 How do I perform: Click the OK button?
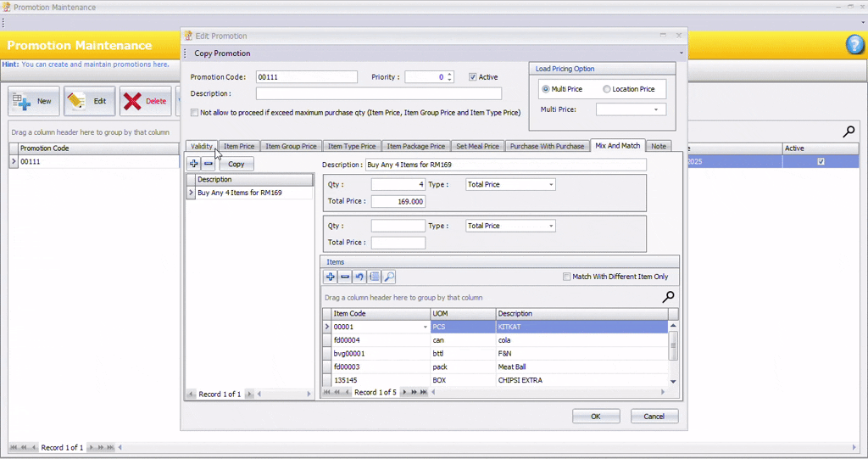coord(595,417)
